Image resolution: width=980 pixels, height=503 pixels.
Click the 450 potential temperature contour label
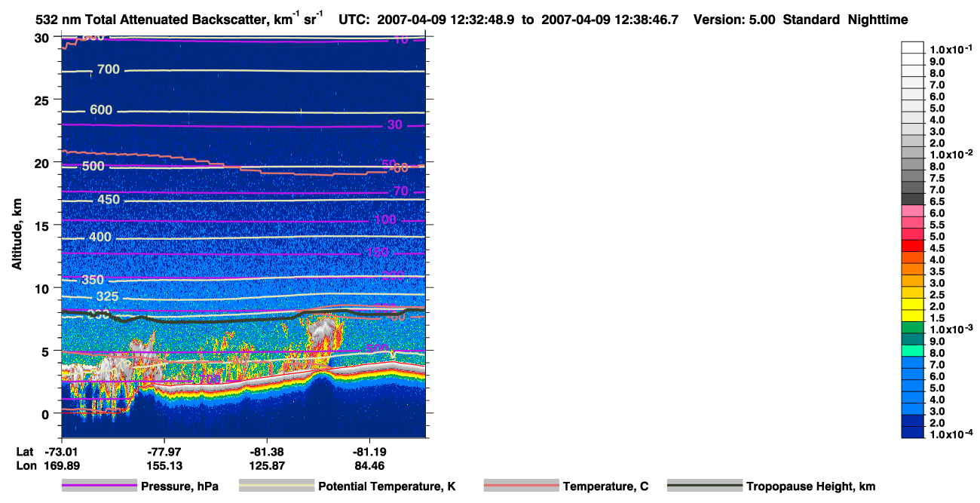tap(109, 200)
